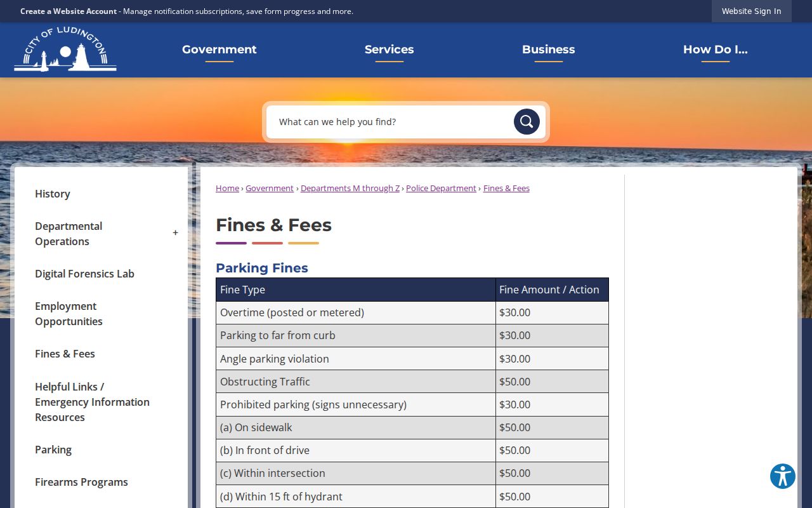Go to the Home breadcrumb
This screenshot has width=812, height=508.
[x=227, y=188]
